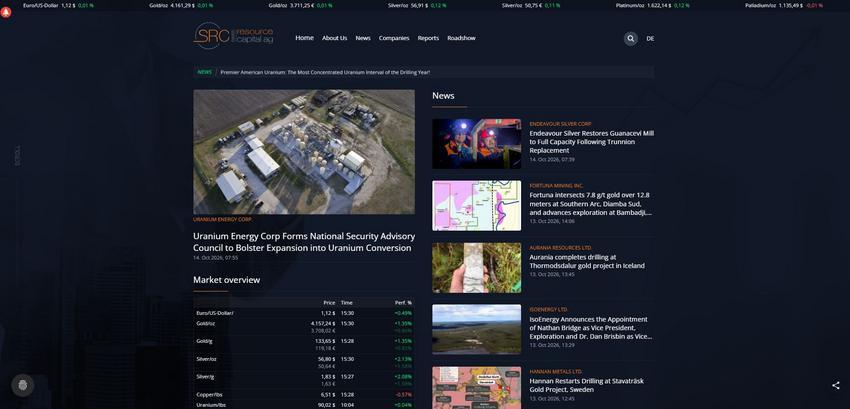Click the Market overview heading

coord(227,280)
